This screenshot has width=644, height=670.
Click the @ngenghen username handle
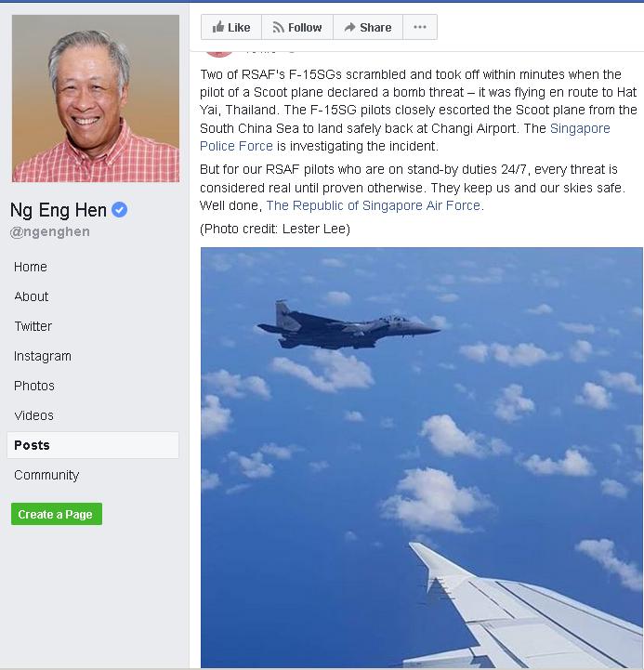coord(50,231)
